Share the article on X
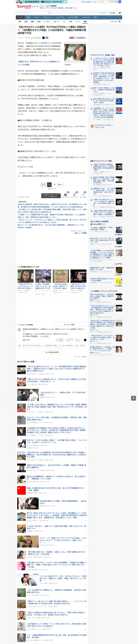138x644 pixels. point(43,38)
